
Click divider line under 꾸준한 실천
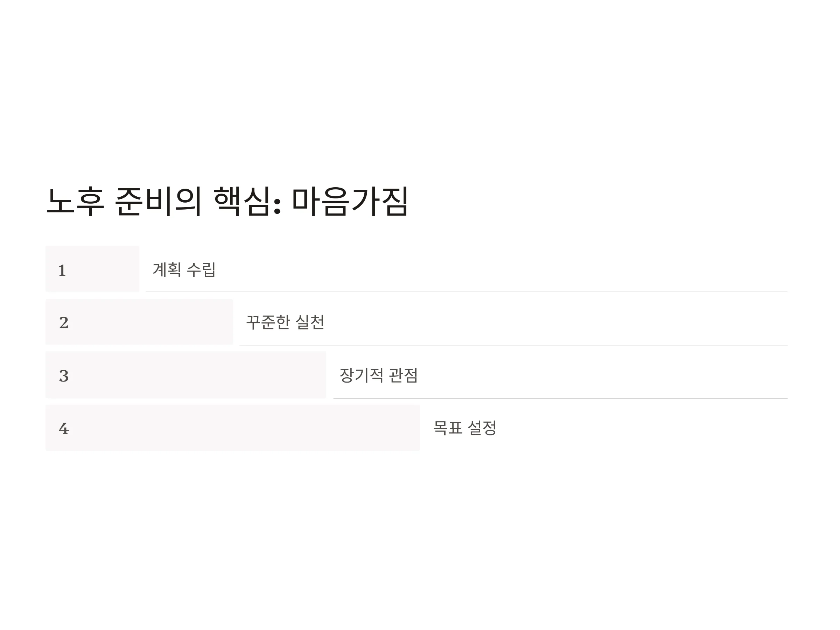(x=514, y=345)
